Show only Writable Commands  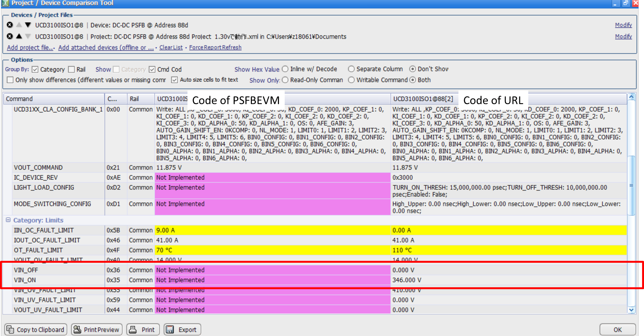[x=351, y=80]
